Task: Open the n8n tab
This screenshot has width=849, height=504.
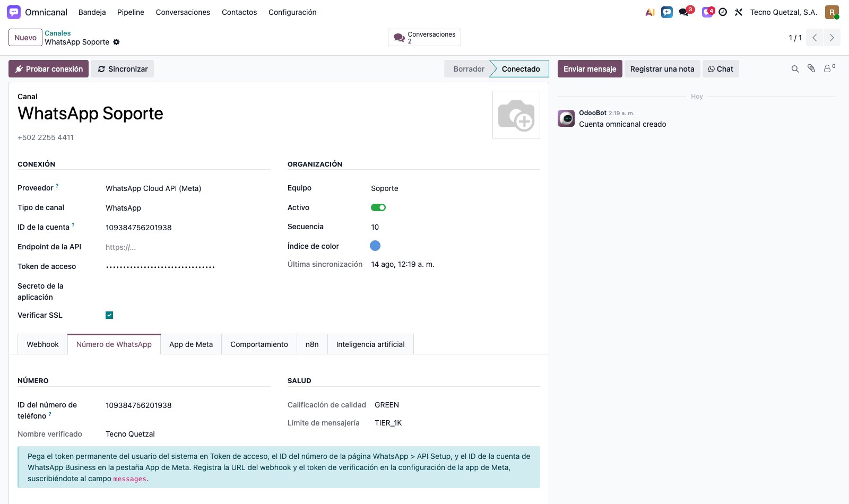Action: 312,344
